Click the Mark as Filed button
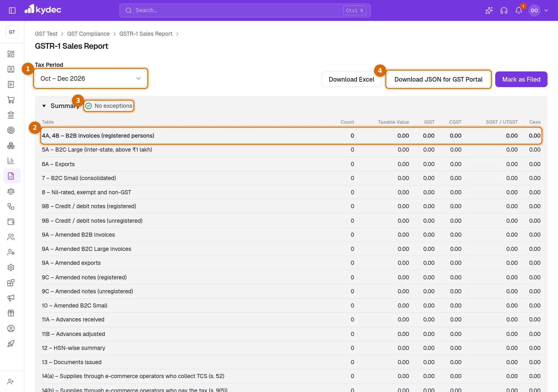This screenshot has height=392, width=558. 521,79
